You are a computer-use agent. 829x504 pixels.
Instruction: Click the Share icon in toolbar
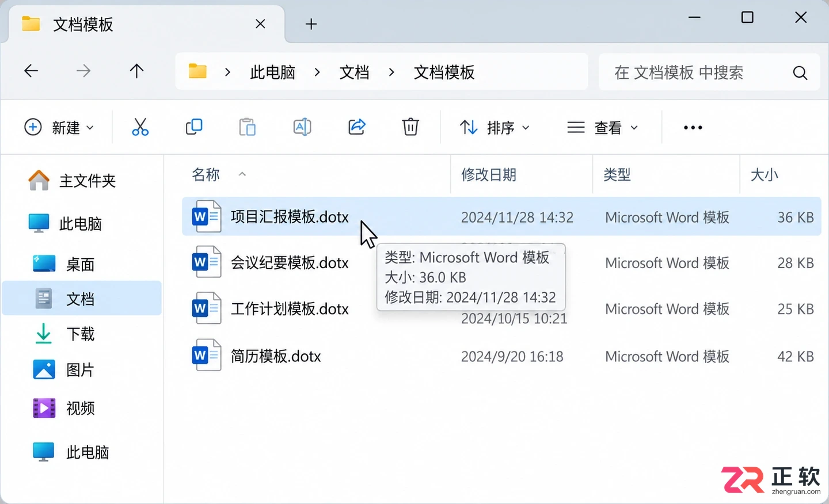[357, 127]
